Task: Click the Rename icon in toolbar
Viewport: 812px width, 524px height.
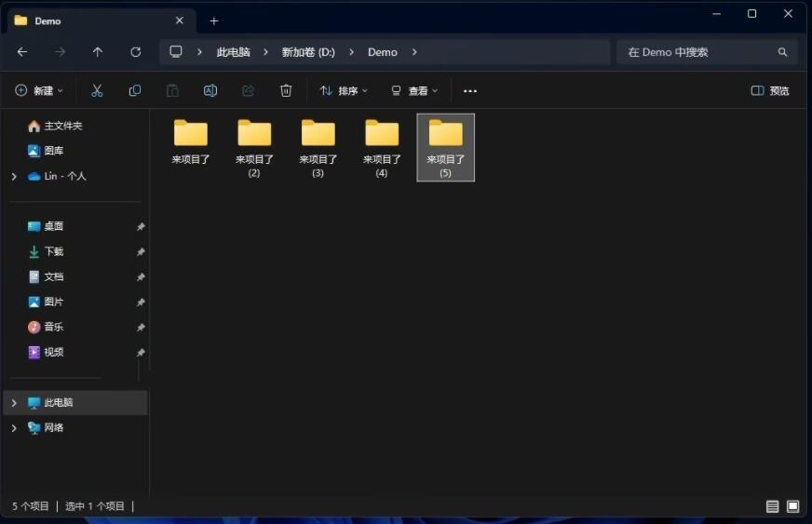Action: click(x=210, y=90)
